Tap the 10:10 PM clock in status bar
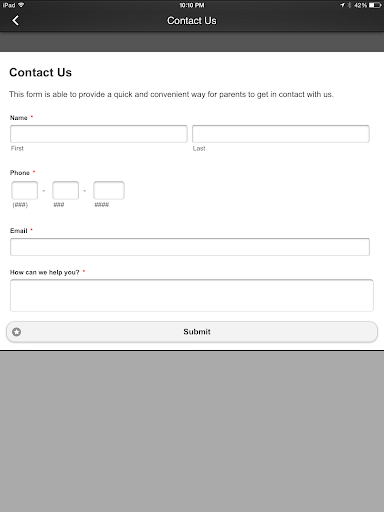The image size is (384, 512). (192, 5)
